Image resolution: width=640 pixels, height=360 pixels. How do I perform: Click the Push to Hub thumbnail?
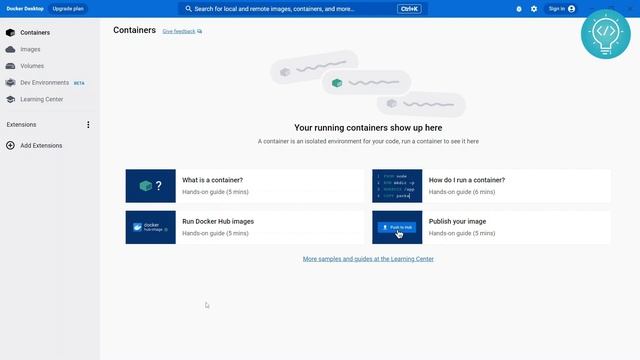tap(397, 227)
